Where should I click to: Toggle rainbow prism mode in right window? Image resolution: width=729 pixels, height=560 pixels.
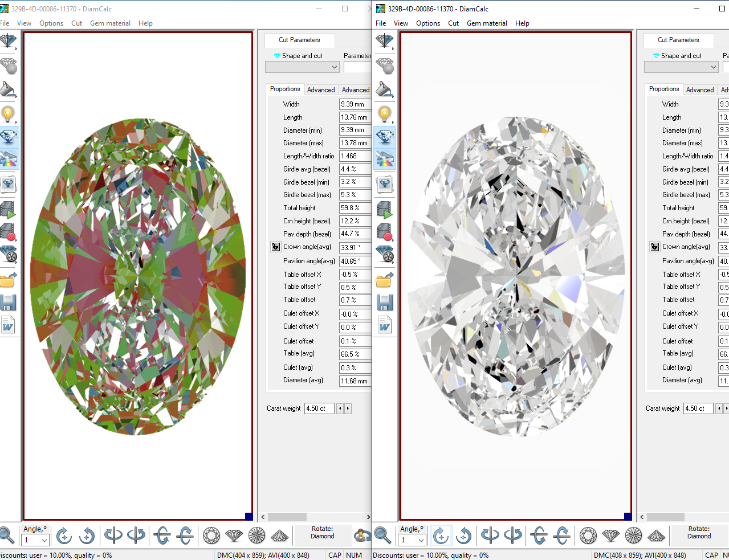pos(385,159)
